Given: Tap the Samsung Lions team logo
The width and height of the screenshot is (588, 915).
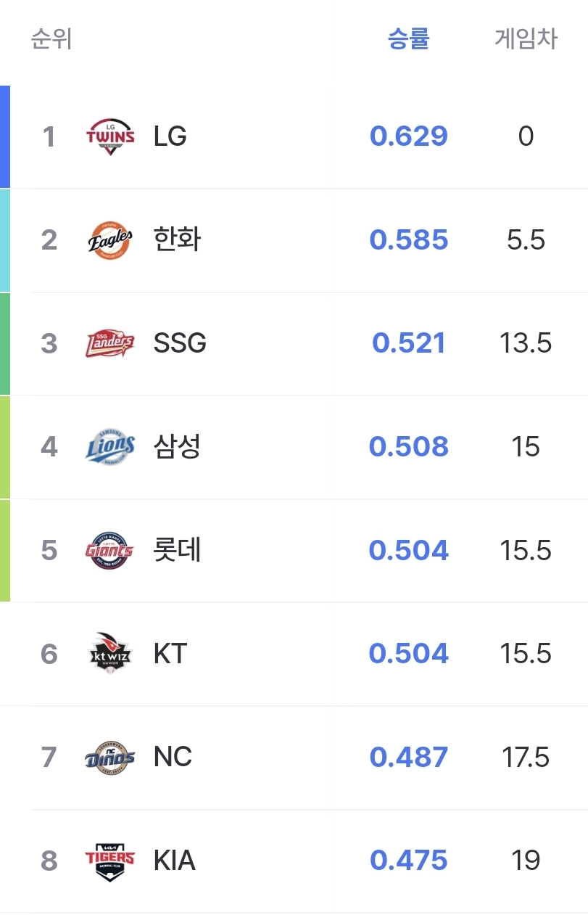Looking at the screenshot, I should pyautogui.click(x=110, y=447).
